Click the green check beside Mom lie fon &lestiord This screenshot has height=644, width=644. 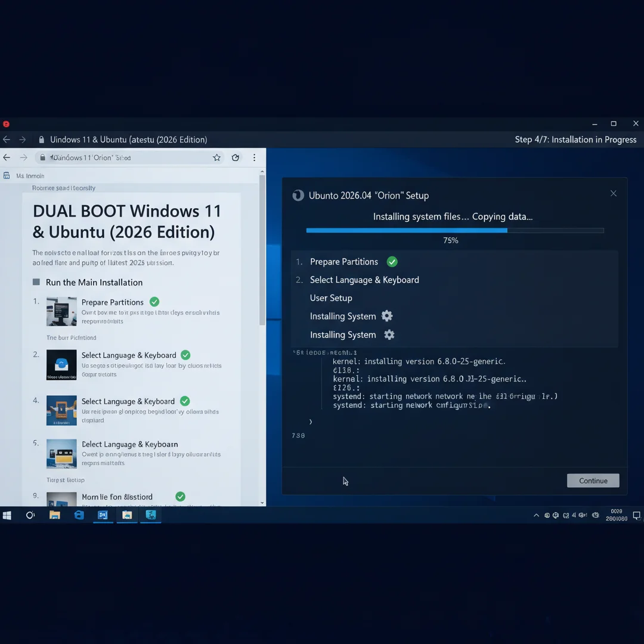[x=180, y=497]
